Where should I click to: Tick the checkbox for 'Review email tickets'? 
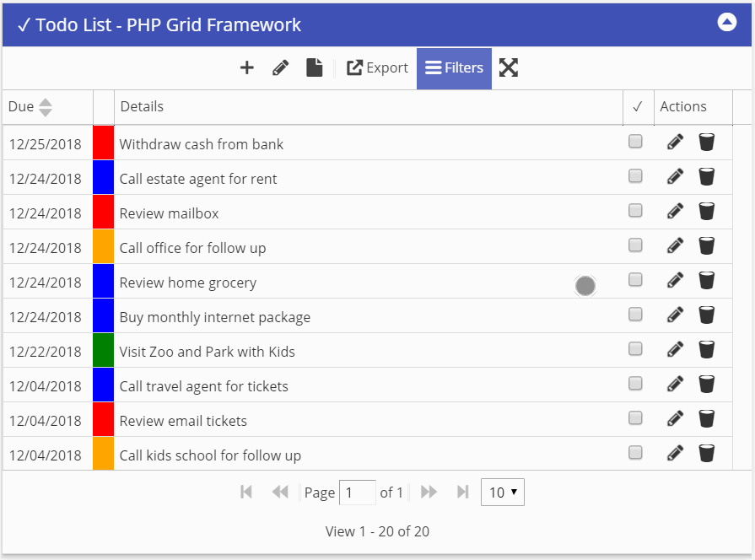pyautogui.click(x=635, y=418)
